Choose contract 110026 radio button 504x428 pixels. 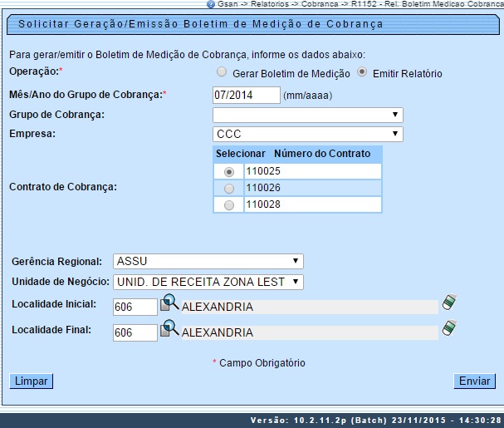(228, 188)
